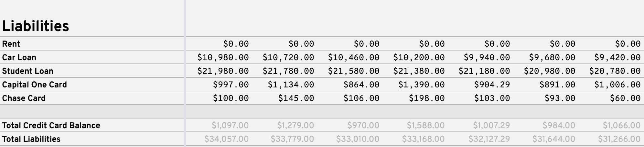Click the Capital One Card label
This screenshot has height=147, width=644.
(x=34, y=85)
